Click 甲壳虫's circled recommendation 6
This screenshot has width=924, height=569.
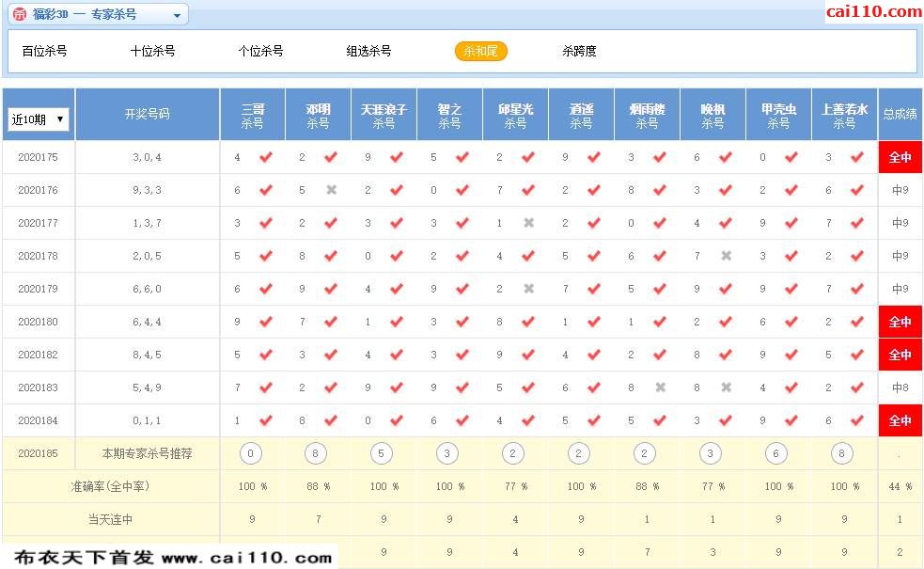(775, 453)
